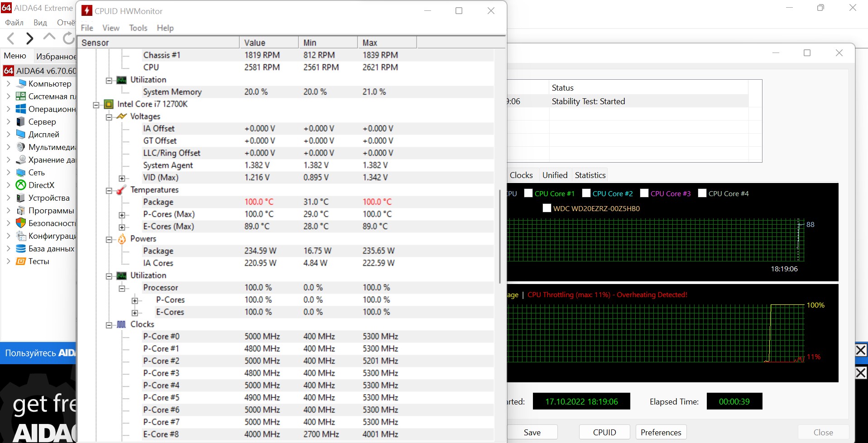Click the DirectX Xbox icon

click(21, 185)
